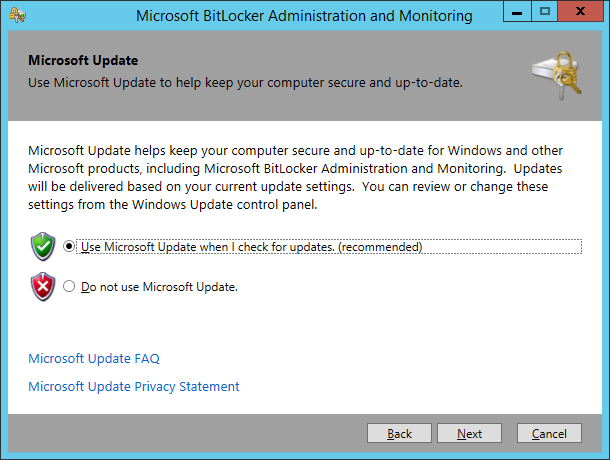The height and width of the screenshot is (460, 610).
Task: Maximize the BitLocker setup window
Action: [544, 11]
